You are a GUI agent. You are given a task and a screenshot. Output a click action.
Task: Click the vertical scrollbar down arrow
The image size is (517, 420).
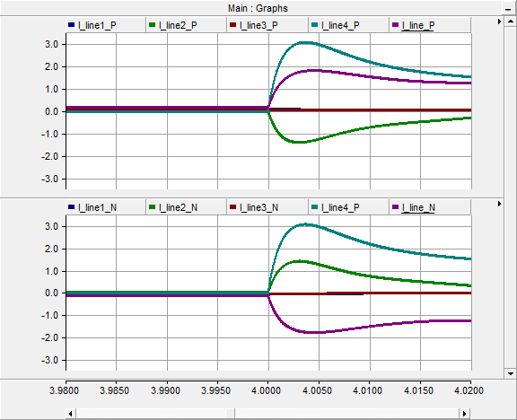click(511, 373)
